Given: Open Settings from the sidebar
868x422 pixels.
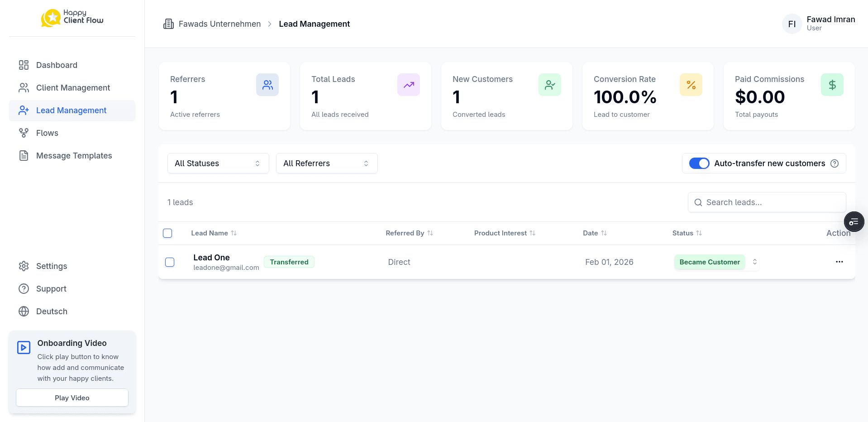Looking at the screenshot, I should 51,266.
